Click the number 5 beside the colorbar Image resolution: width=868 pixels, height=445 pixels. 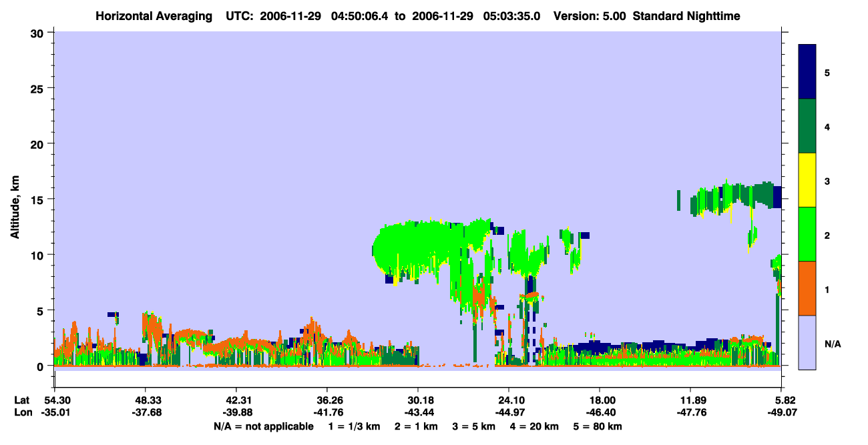827,73
